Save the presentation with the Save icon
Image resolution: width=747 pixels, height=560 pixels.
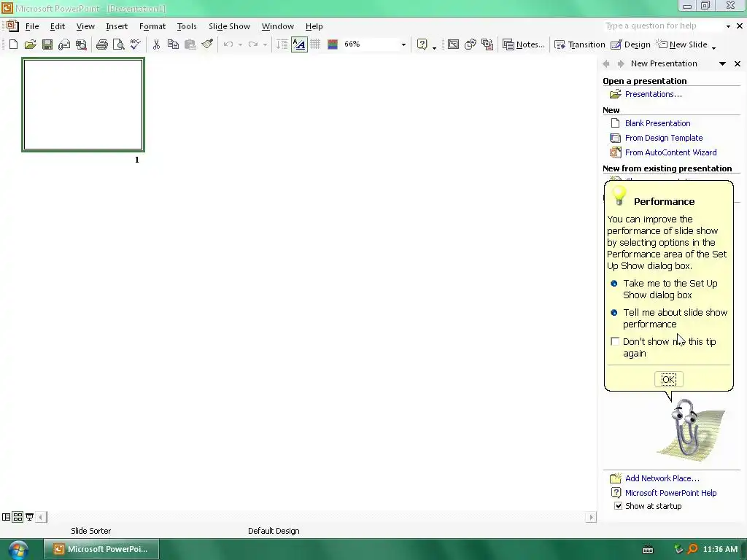tap(47, 44)
